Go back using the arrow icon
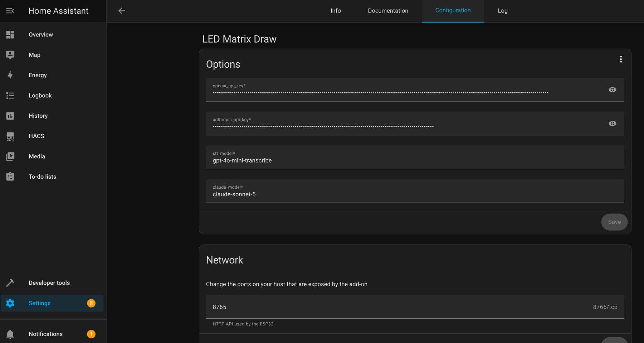 coord(122,11)
